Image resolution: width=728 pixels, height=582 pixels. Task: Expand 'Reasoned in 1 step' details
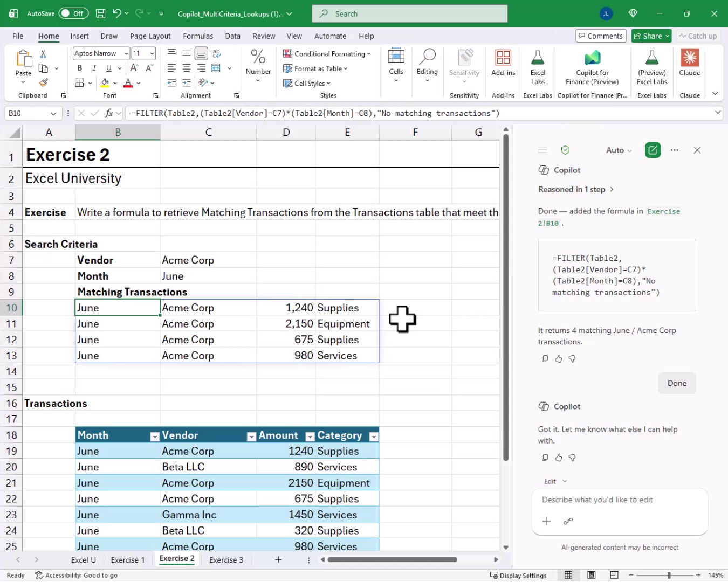pos(576,190)
